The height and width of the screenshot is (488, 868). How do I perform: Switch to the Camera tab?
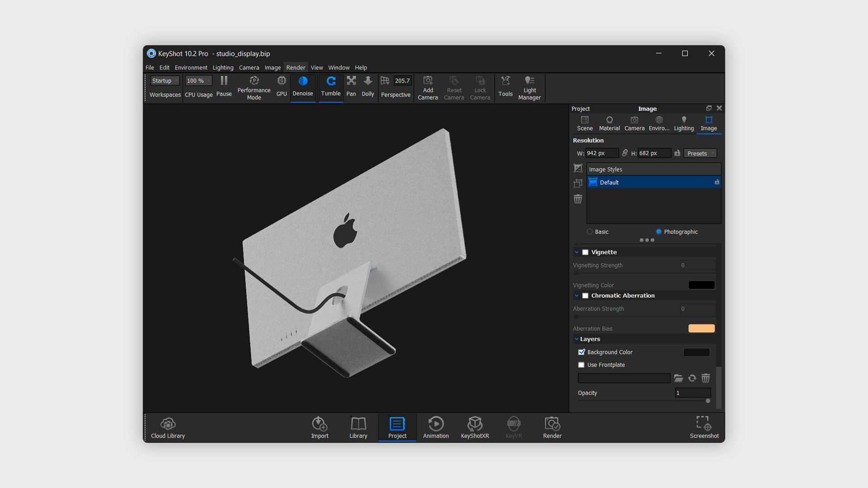634,124
